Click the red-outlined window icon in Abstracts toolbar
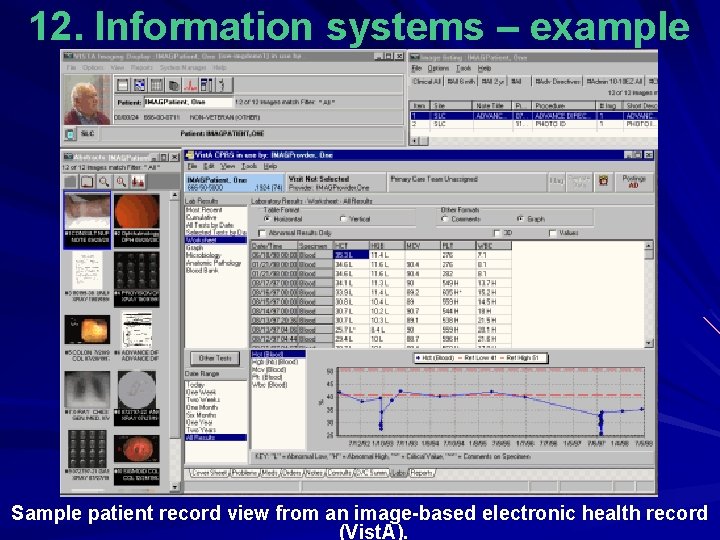This screenshot has height=540, width=720. (87, 181)
